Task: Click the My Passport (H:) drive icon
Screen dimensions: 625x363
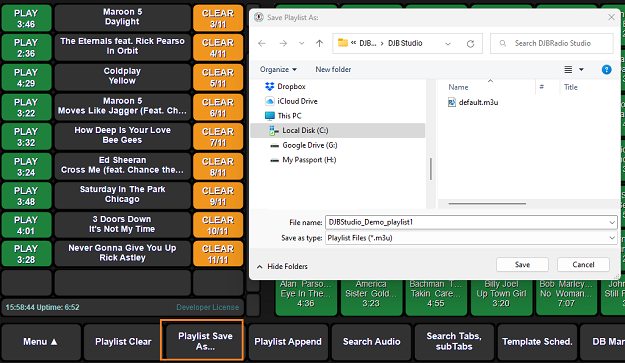Action: coord(274,161)
